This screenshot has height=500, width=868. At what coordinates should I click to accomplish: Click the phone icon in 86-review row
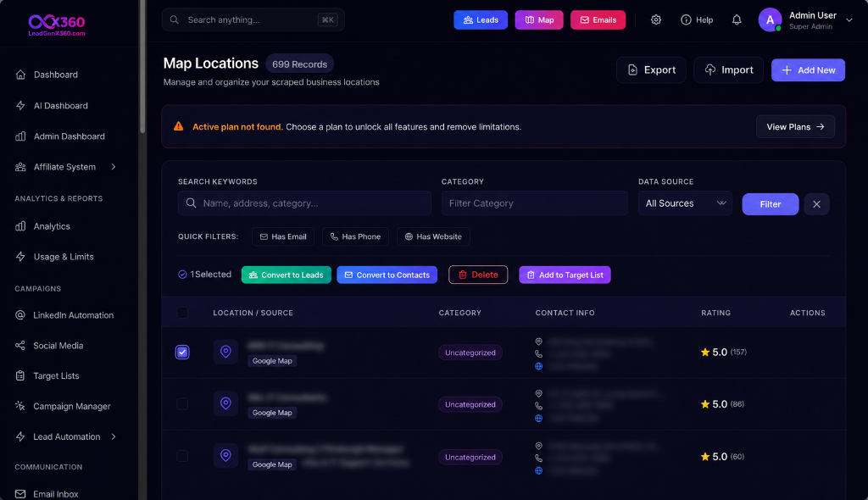(538, 406)
